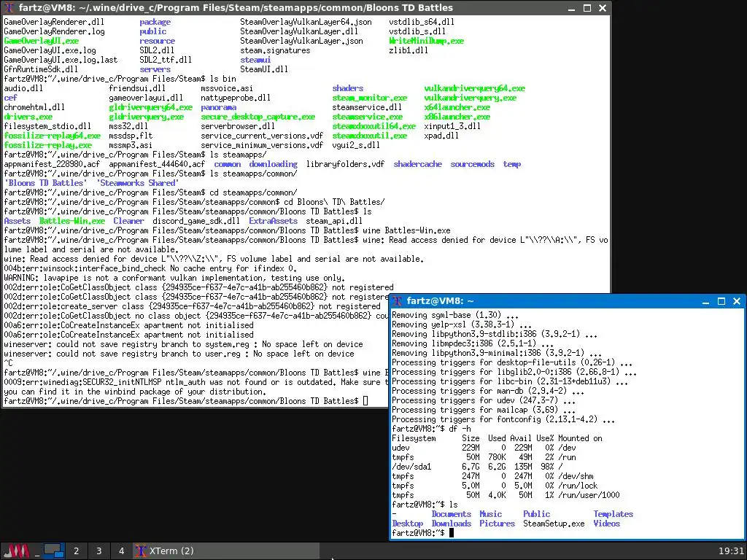Click the 'SteamUI.dll' file name
The height and width of the screenshot is (560, 747).
264,69
